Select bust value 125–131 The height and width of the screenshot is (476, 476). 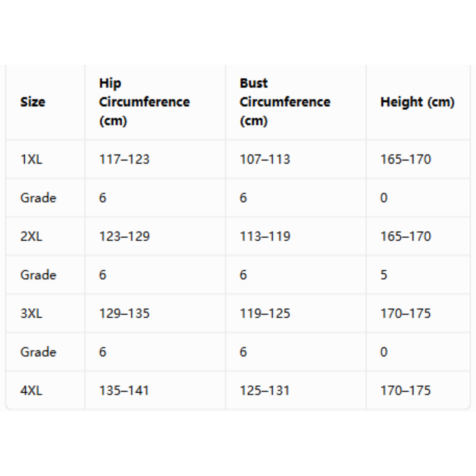tap(265, 390)
